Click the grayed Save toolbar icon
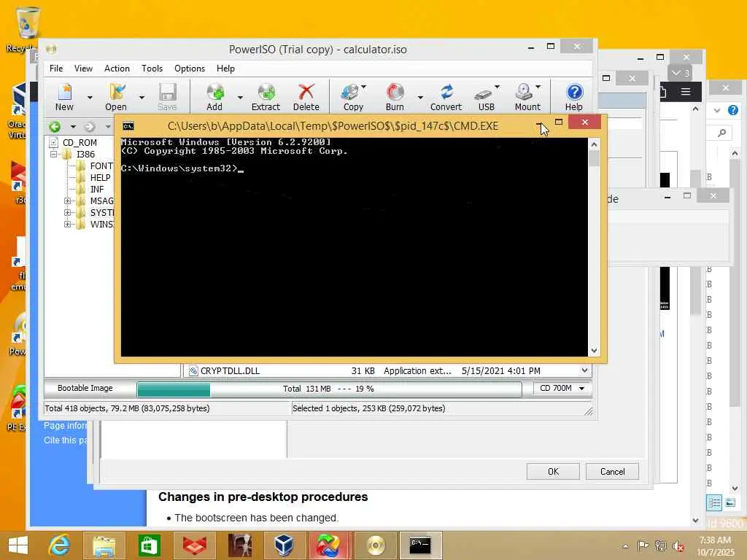 pos(167,91)
